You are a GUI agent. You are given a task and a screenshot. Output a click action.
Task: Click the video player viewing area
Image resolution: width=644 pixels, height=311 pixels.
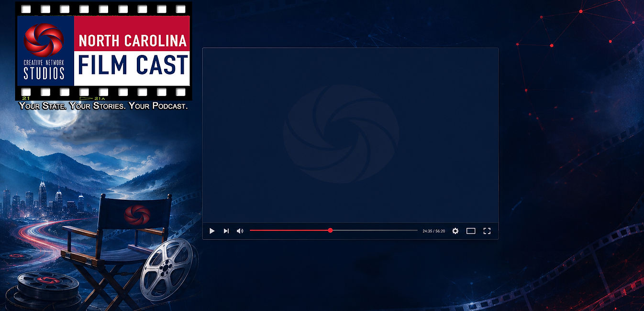350,135
